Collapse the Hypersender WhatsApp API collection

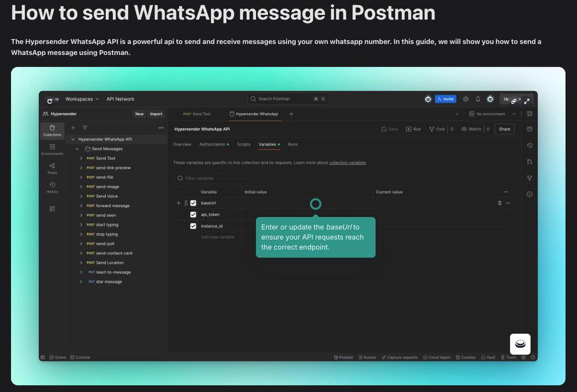coord(73,139)
